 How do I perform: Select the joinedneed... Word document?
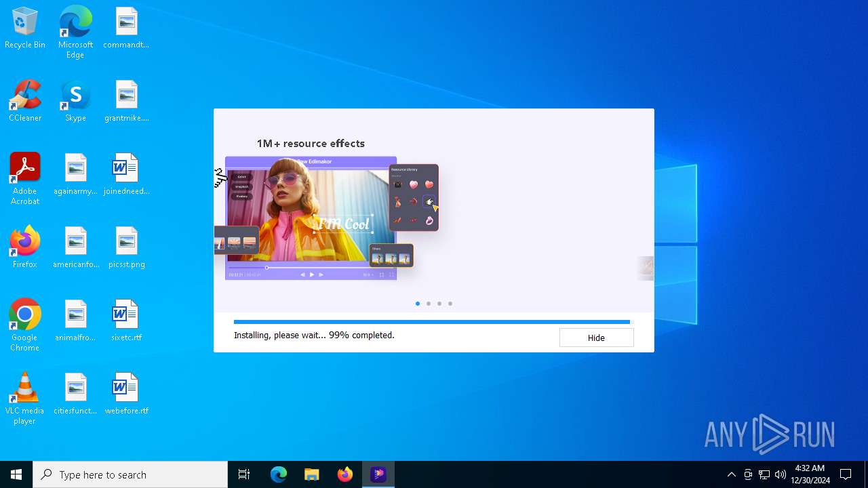point(126,175)
